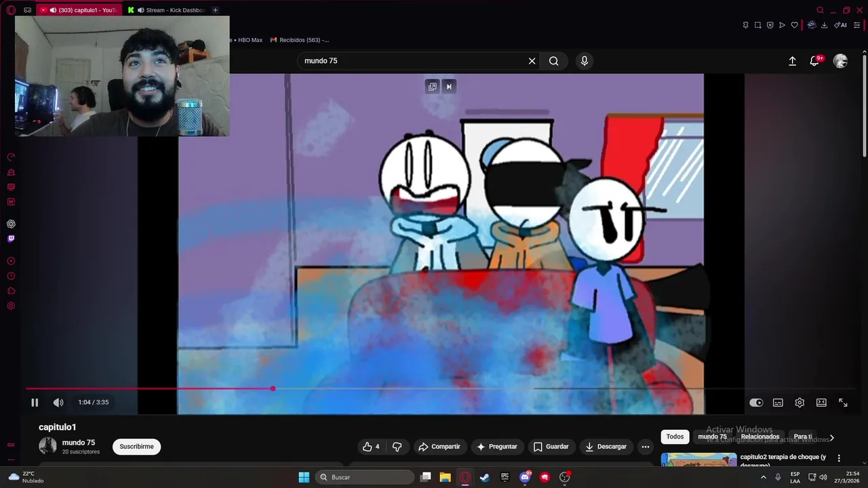Clear the search box with X

click(x=532, y=61)
